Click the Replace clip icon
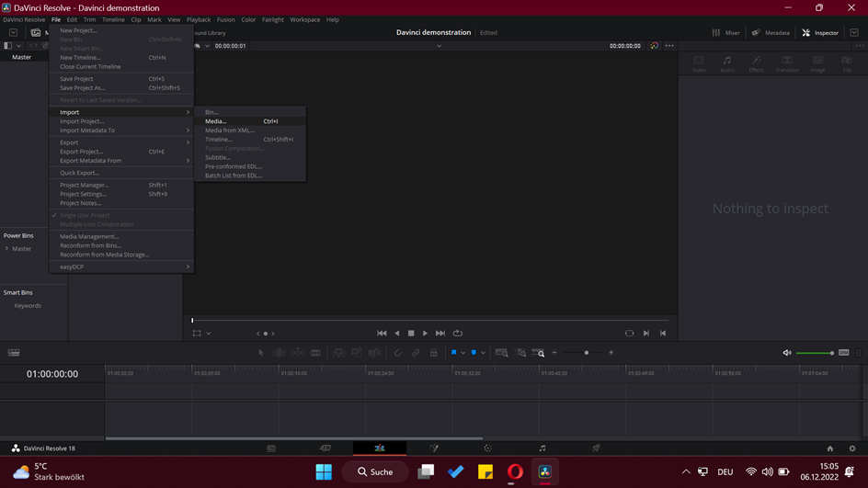The height and width of the screenshot is (488, 868). [375, 353]
